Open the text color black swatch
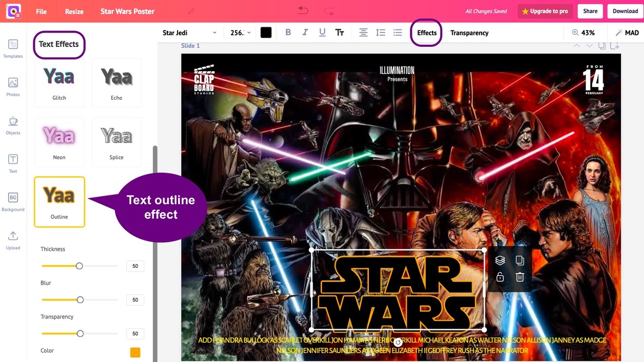This screenshot has width=644, height=362. click(266, 33)
